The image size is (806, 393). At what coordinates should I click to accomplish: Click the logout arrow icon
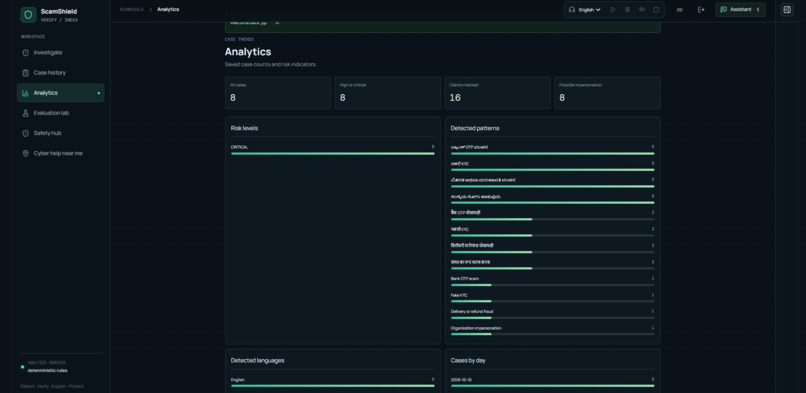click(701, 10)
